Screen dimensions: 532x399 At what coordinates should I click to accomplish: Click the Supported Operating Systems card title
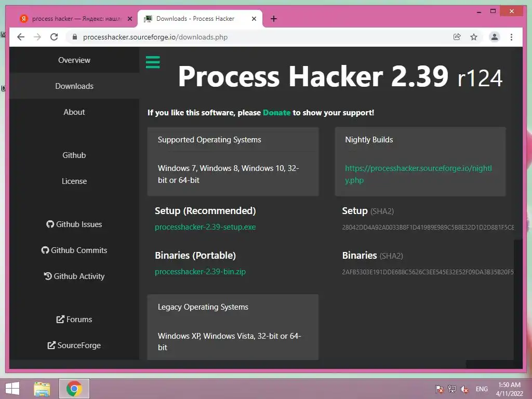pos(209,140)
